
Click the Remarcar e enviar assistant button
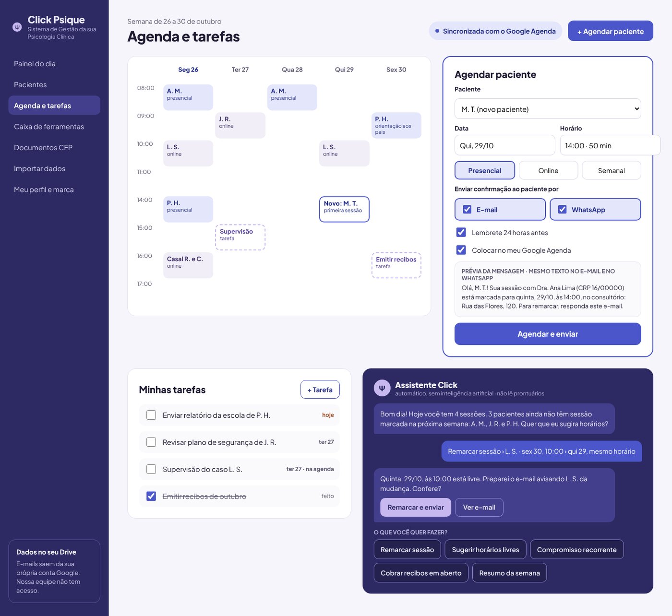click(416, 508)
